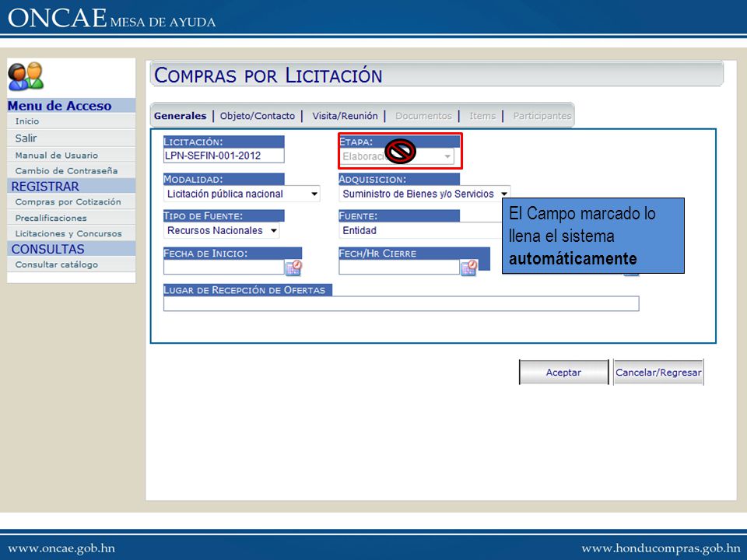Click the Fuente field showing Entidad
The image size is (747, 560).
click(x=420, y=230)
